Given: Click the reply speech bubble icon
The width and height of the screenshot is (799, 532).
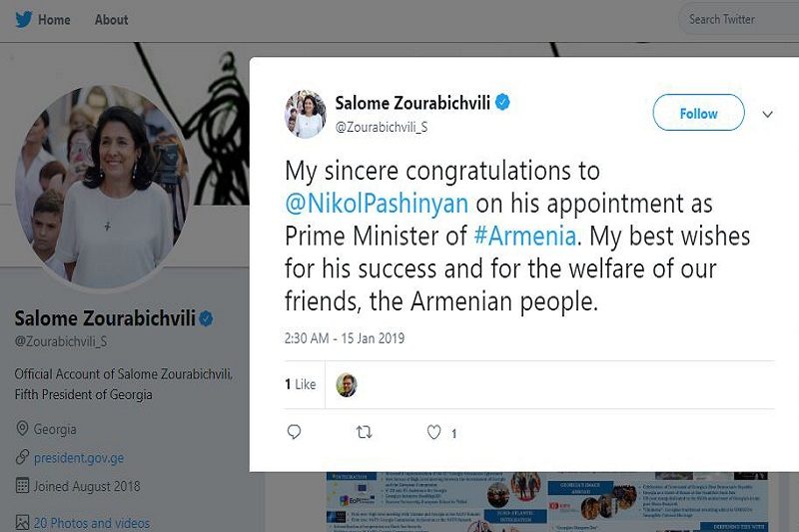Looking at the screenshot, I should tap(294, 432).
